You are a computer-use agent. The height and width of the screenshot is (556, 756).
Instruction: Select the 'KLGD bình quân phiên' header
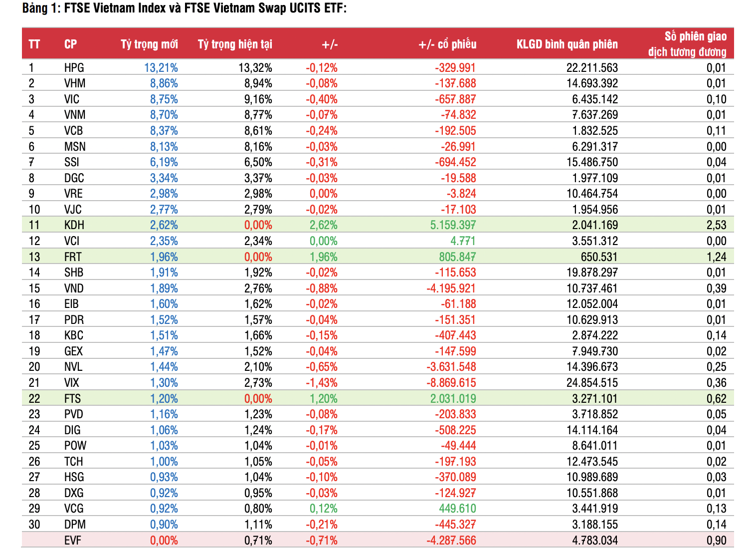(567, 44)
